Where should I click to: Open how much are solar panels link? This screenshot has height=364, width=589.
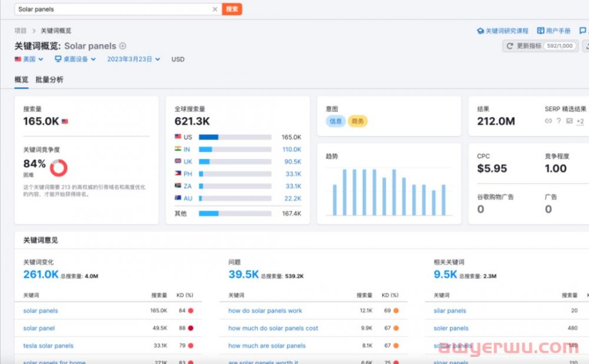(x=267, y=346)
